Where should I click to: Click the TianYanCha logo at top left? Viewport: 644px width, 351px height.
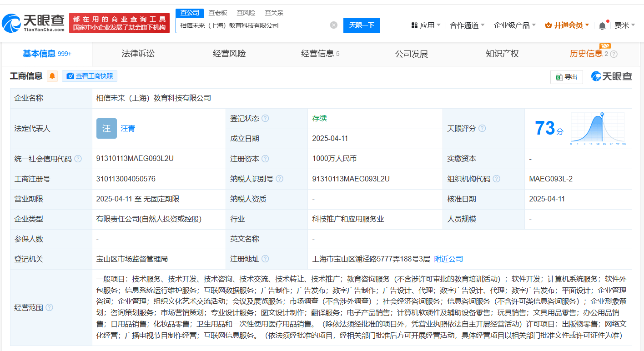coord(34,23)
